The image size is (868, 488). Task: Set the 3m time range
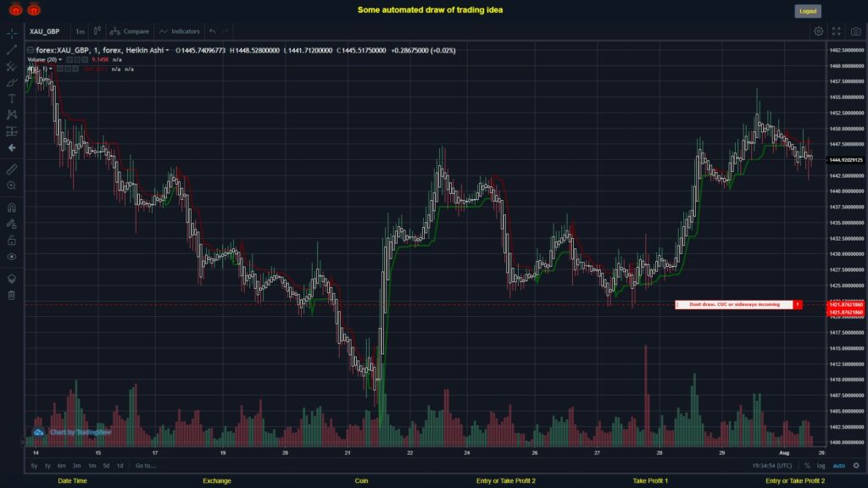76,466
